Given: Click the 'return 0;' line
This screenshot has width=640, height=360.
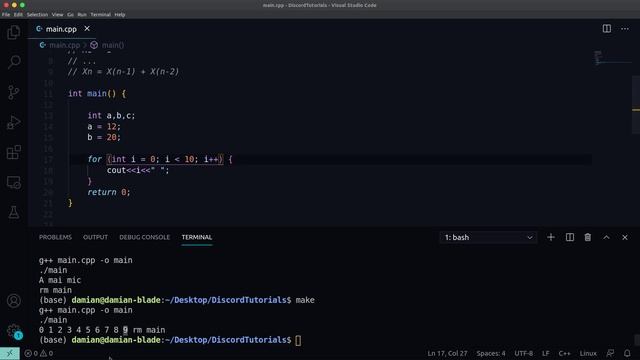Looking at the screenshot, I should [x=109, y=192].
